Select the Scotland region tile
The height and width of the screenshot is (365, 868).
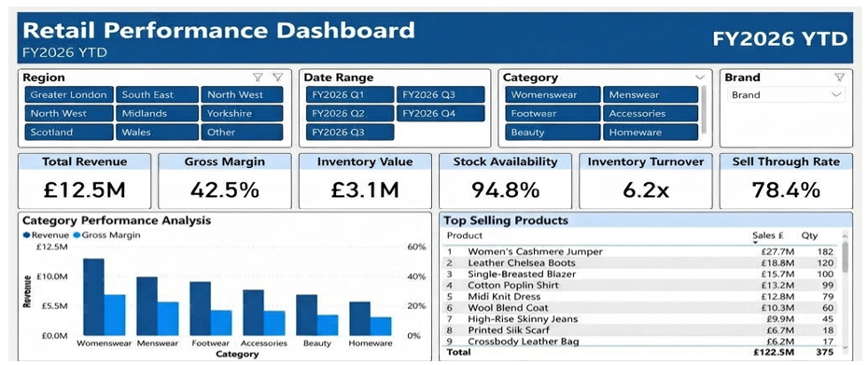(x=69, y=133)
